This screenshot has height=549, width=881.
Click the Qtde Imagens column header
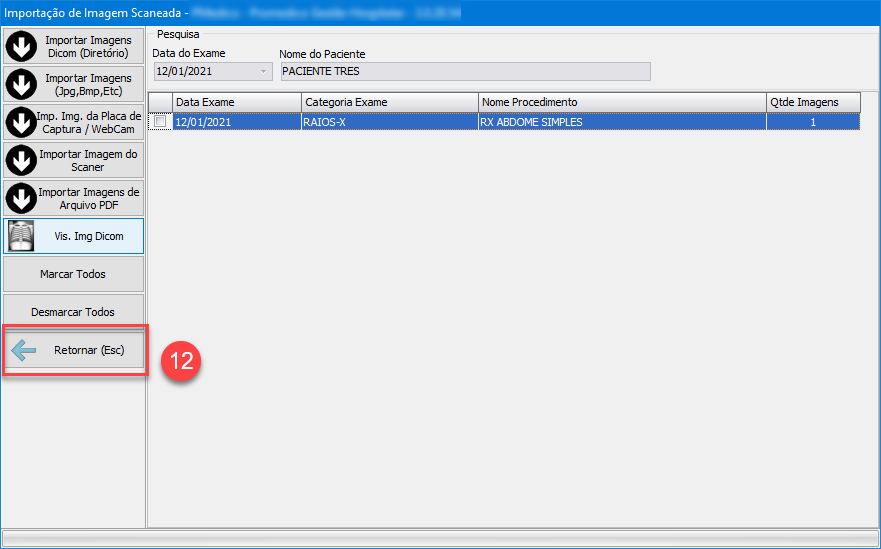(812, 102)
